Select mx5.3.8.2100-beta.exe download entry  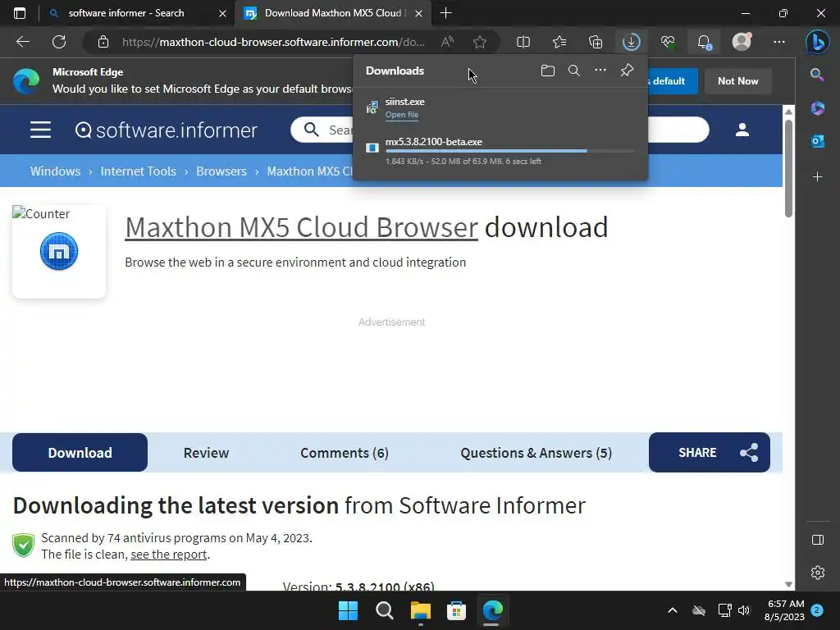[x=500, y=151]
